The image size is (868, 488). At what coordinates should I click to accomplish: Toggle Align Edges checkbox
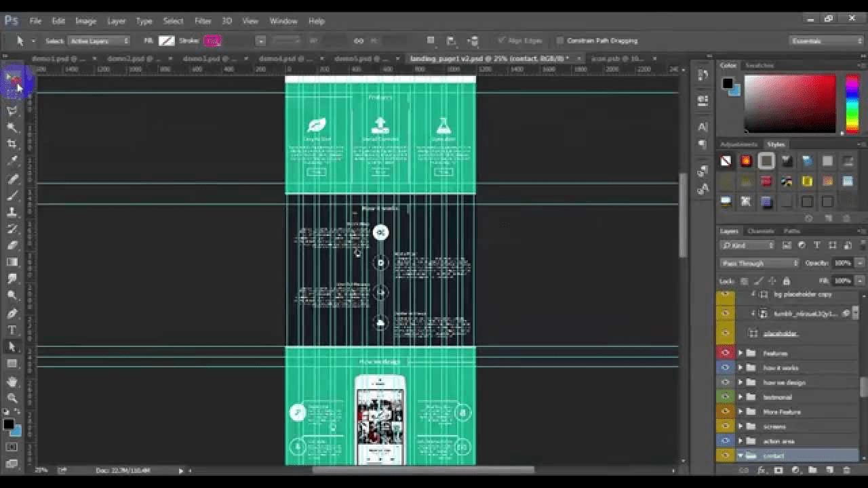coord(501,41)
